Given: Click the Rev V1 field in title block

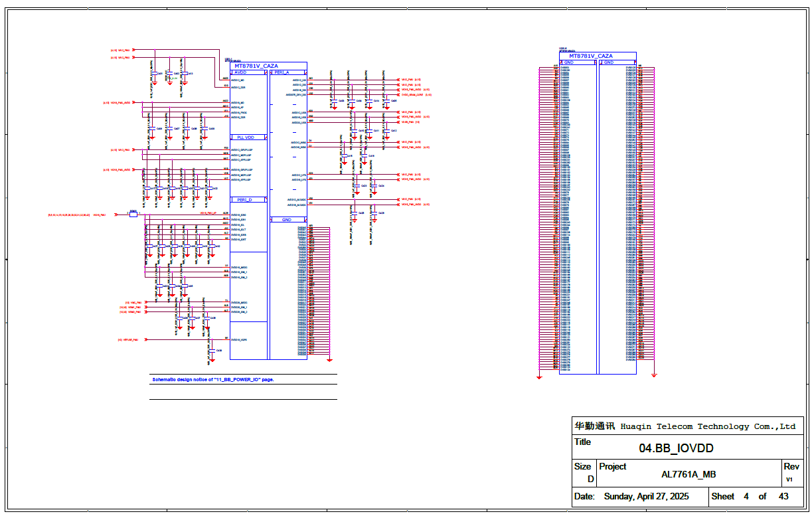Looking at the screenshot, I should [x=790, y=479].
